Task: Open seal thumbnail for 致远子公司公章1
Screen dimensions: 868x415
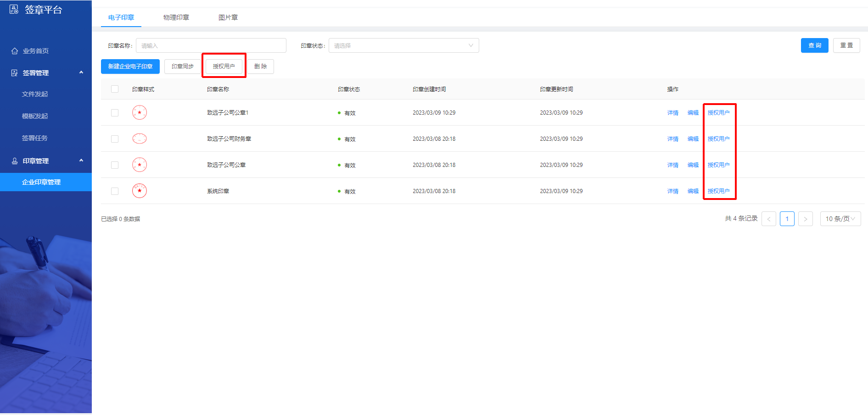Action: click(140, 112)
